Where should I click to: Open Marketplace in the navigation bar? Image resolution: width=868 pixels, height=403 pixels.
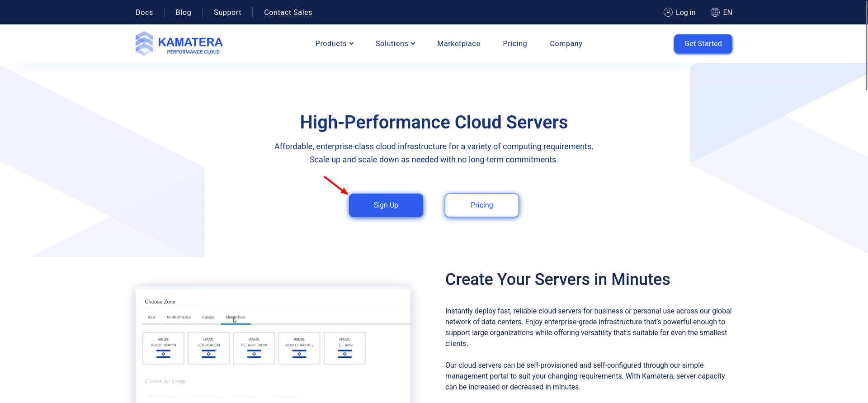(x=458, y=43)
